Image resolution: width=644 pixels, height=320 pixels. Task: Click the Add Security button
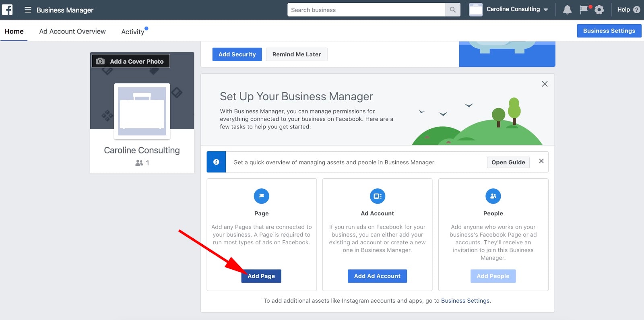click(237, 54)
